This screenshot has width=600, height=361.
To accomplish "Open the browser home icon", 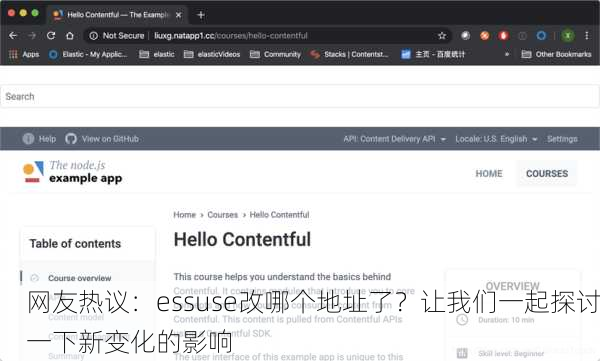I will click(70, 36).
